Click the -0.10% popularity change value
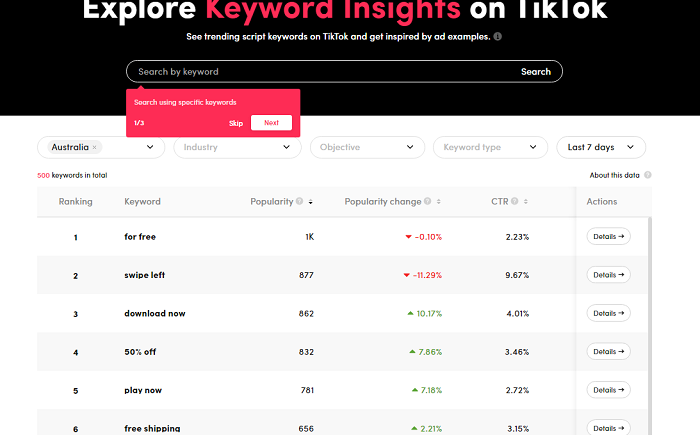The height and width of the screenshot is (435, 700). click(428, 237)
